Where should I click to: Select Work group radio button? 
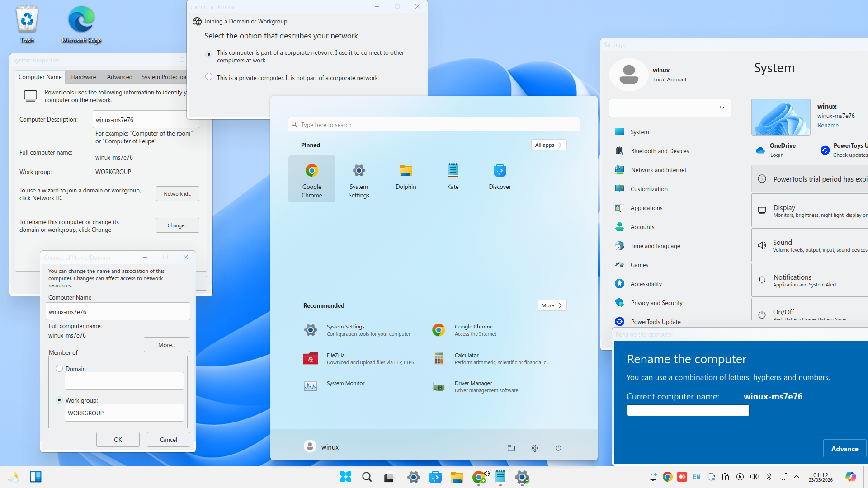(x=59, y=400)
